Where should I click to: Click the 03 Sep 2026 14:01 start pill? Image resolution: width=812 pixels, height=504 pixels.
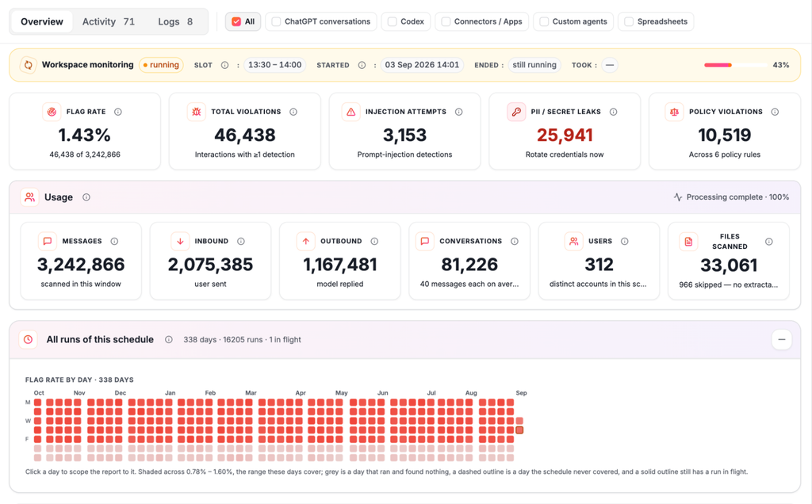[x=422, y=65]
